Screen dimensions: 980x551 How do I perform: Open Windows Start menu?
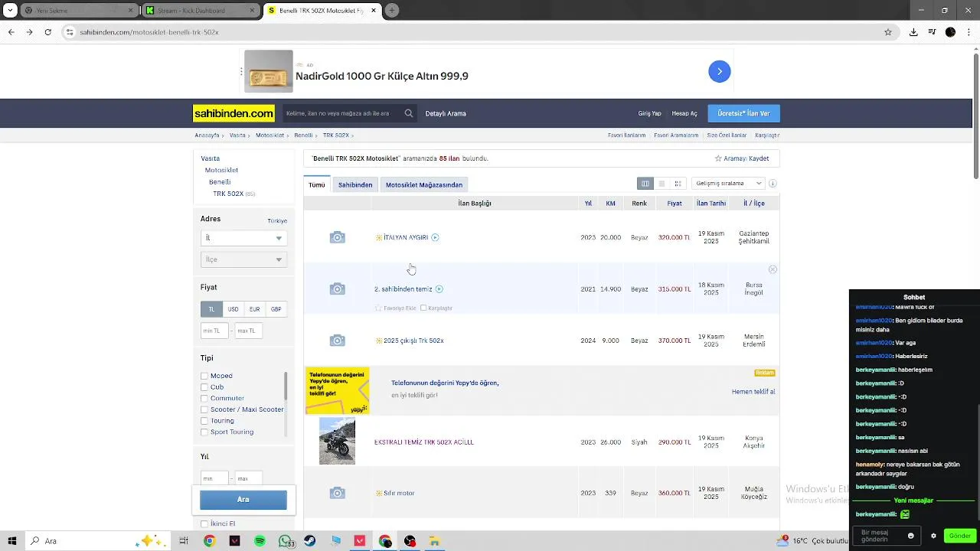pyautogui.click(x=11, y=541)
